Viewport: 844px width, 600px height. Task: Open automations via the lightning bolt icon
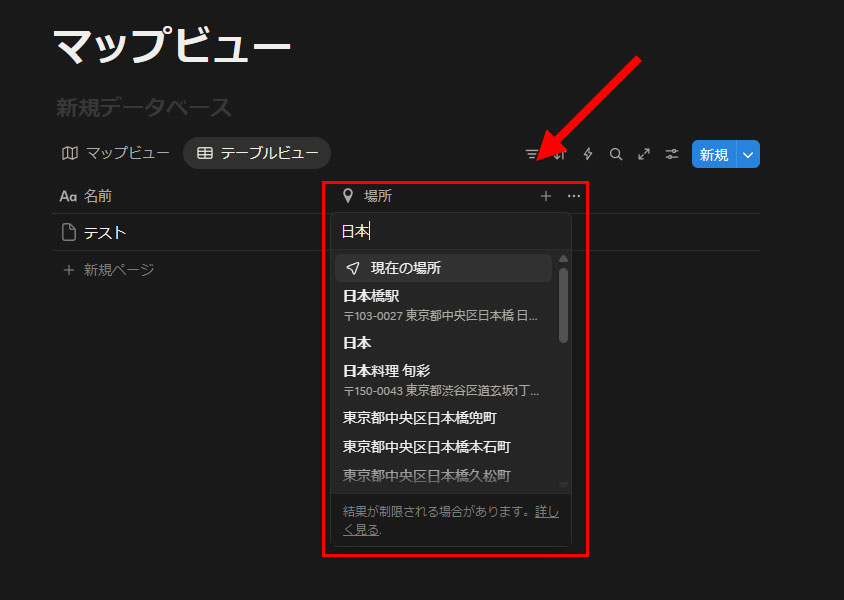pyautogui.click(x=588, y=154)
